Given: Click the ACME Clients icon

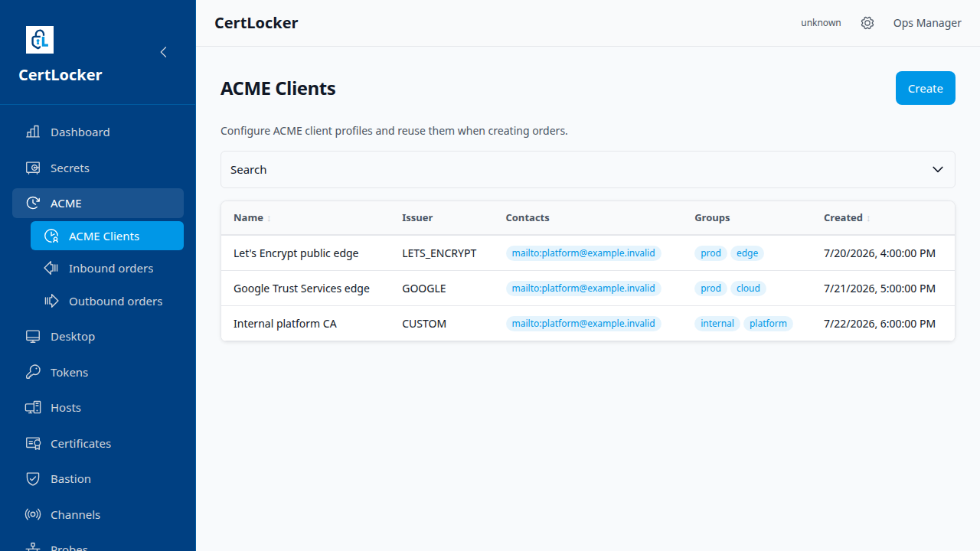Looking at the screenshot, I should click(51, 236).
